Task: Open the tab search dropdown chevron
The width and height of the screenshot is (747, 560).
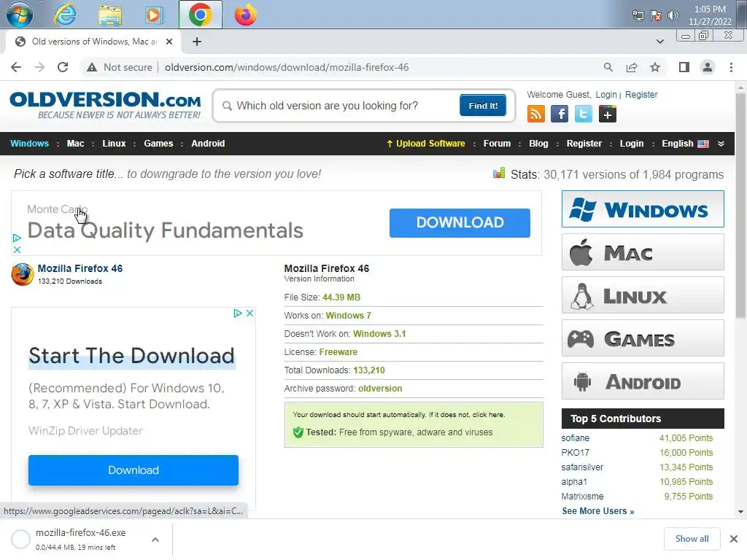Action: click(659, 42)
